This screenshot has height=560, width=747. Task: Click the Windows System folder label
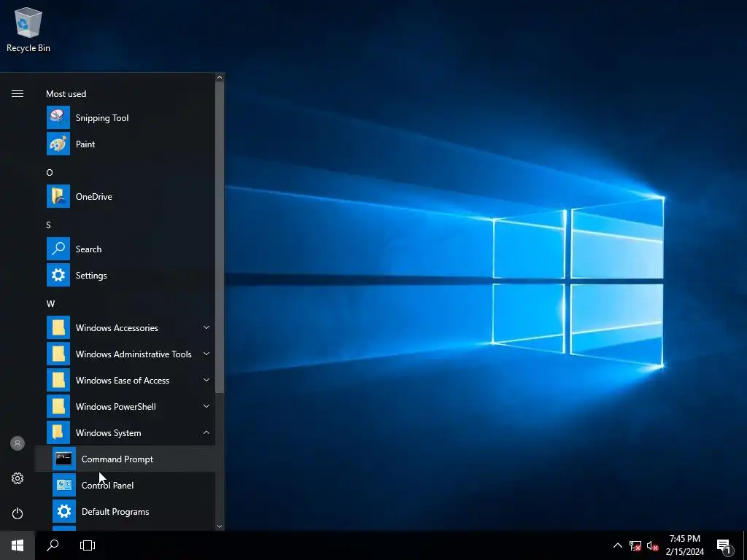coord(108,433)
